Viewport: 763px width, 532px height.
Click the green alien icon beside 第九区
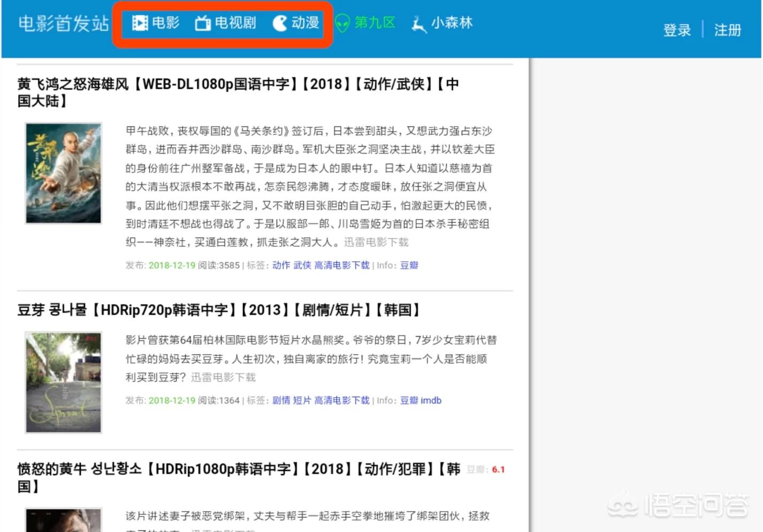coord(342,23)
